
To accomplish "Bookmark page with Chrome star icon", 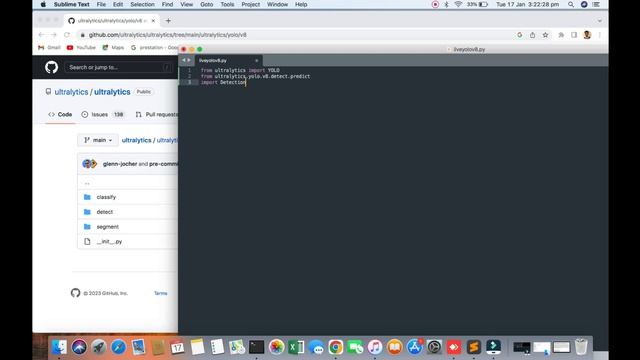I will (545, 35).
